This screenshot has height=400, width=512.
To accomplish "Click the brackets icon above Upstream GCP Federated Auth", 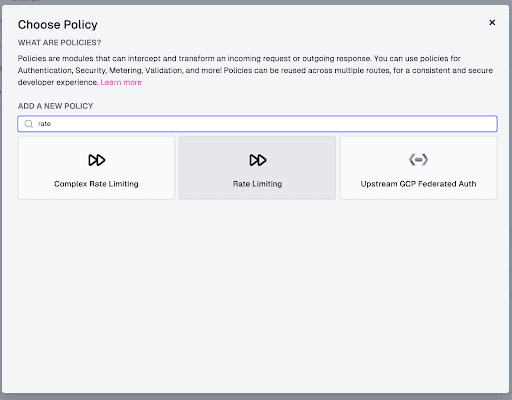I will click(419, 160).
